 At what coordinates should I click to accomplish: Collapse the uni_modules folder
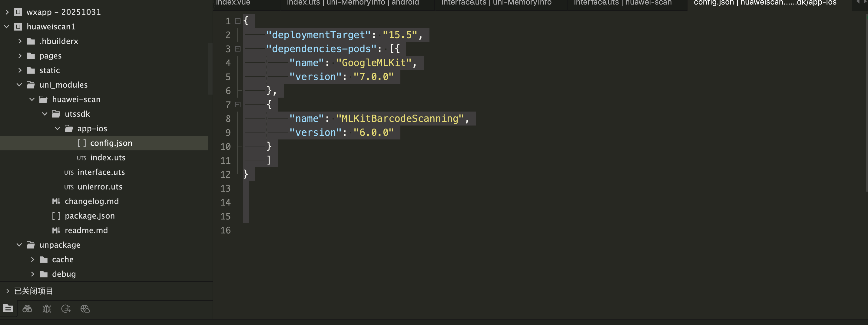(x=19, y=85)
